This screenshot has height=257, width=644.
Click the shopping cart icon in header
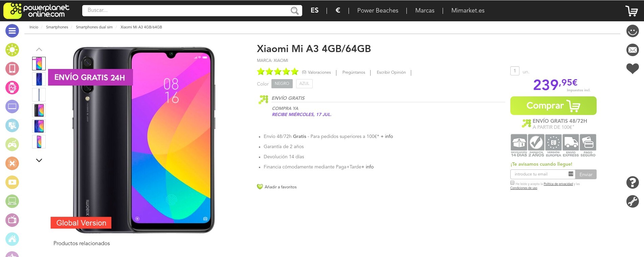coord(631,11)
